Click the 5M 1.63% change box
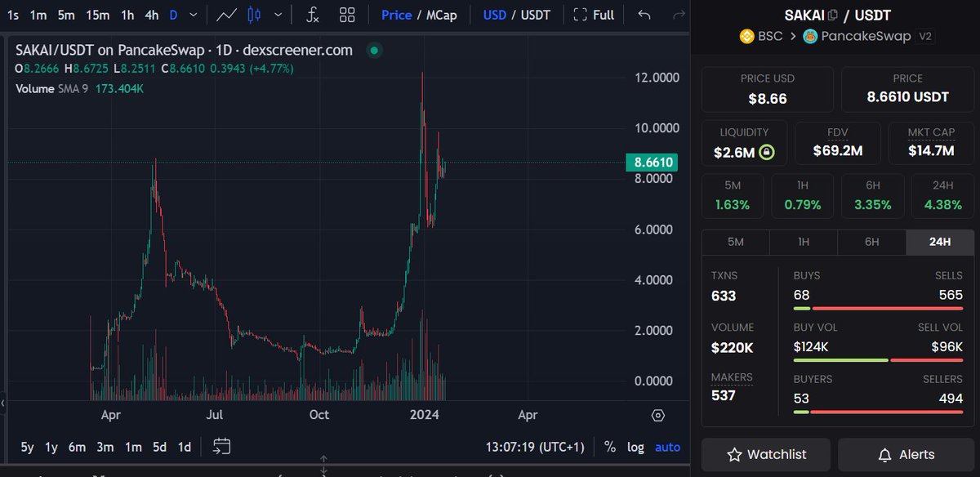The width and height of the screenshot is (980, 477). coord(733,196)
